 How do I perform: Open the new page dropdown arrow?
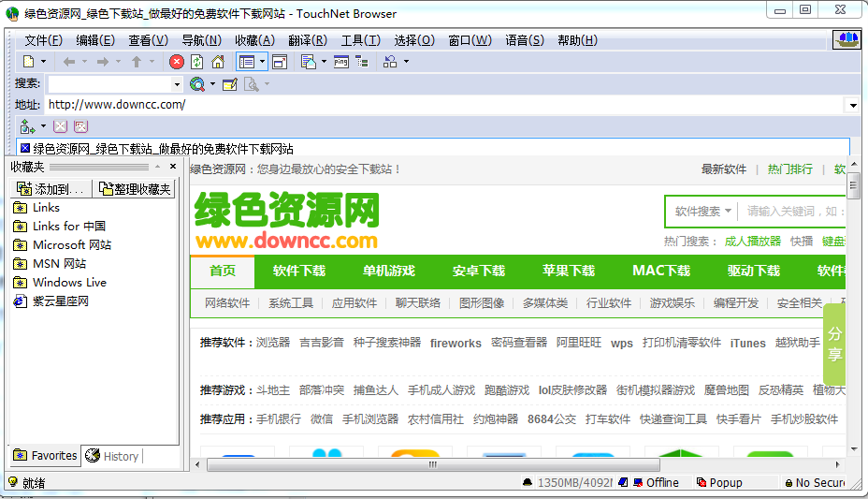click(44, 62)
